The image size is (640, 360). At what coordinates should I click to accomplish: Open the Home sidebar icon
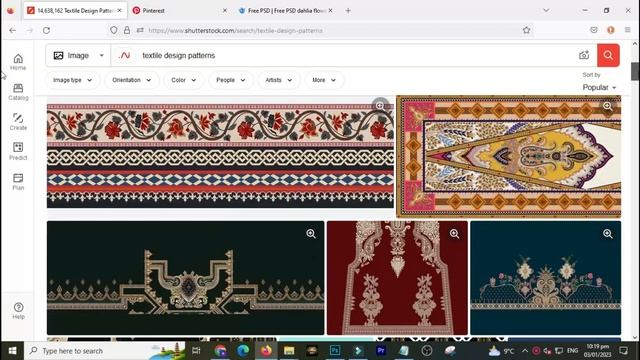coord(18,62)
